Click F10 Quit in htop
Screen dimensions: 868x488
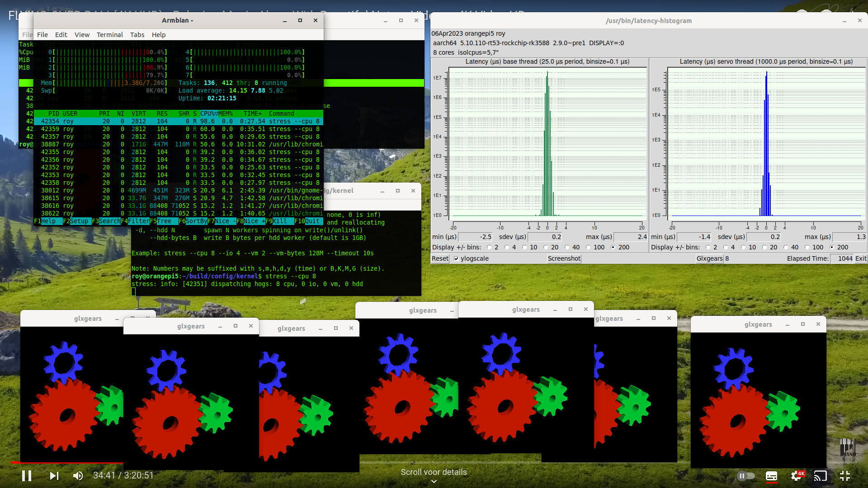309,221
